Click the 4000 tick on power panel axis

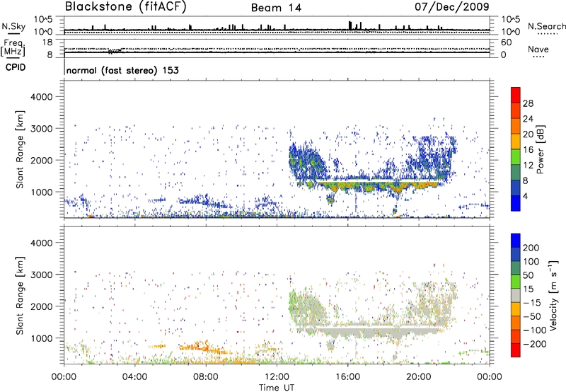(x=41, y=97)
